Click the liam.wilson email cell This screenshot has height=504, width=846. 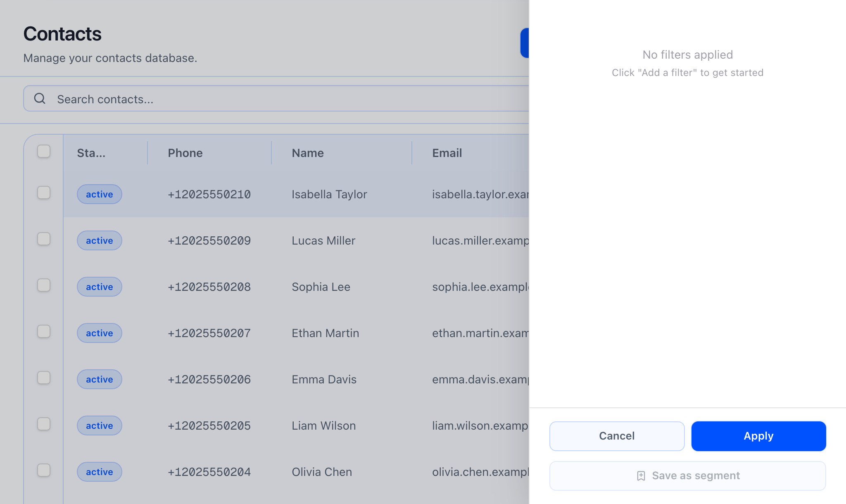coord(480,426)
